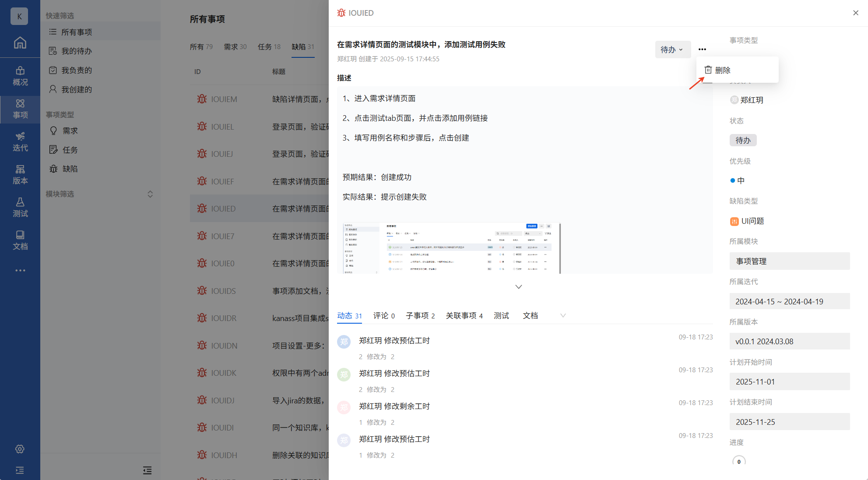Open the 版本 version section
The image size is (868, 480).
click(20, 174)
